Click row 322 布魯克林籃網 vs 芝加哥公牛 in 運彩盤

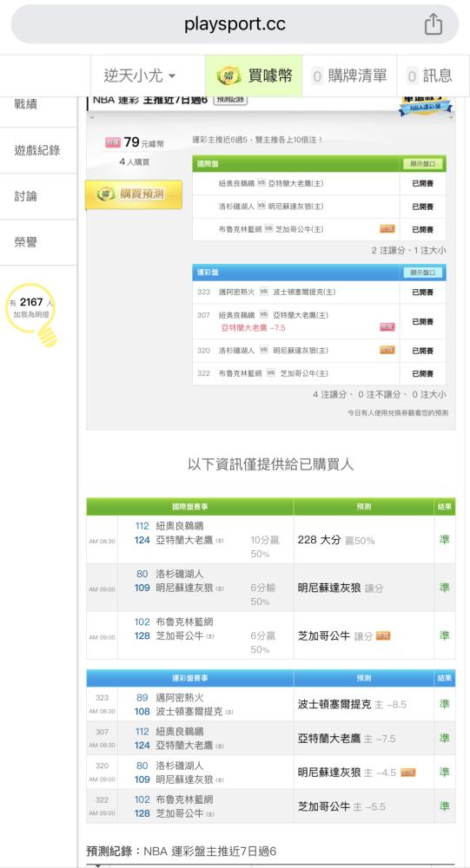point(319,373)
